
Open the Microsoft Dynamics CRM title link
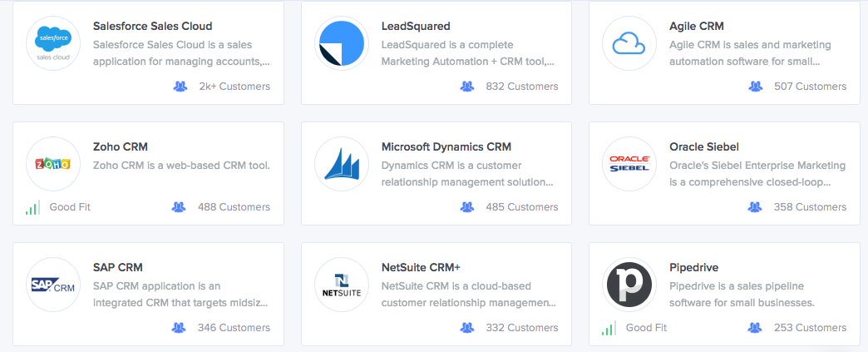(446, 147)
